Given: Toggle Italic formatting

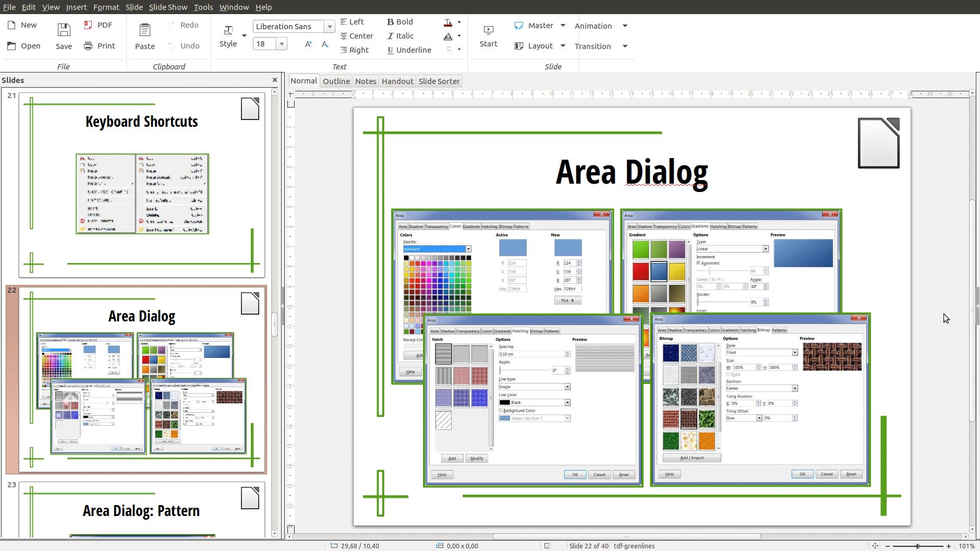Looking at the screenshot, I should (x=401, y=36).
